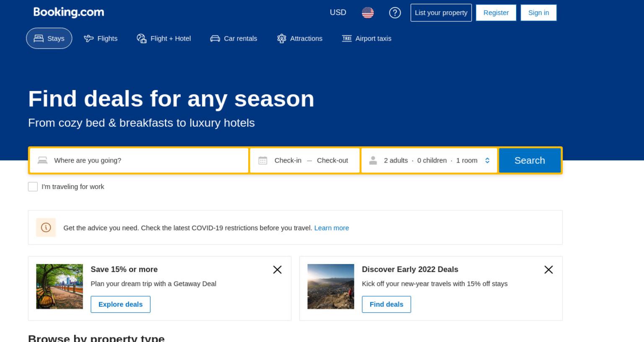This screenshot has height=342, width=644.
Task: Expand guests selector arrows
Action: 487,161
